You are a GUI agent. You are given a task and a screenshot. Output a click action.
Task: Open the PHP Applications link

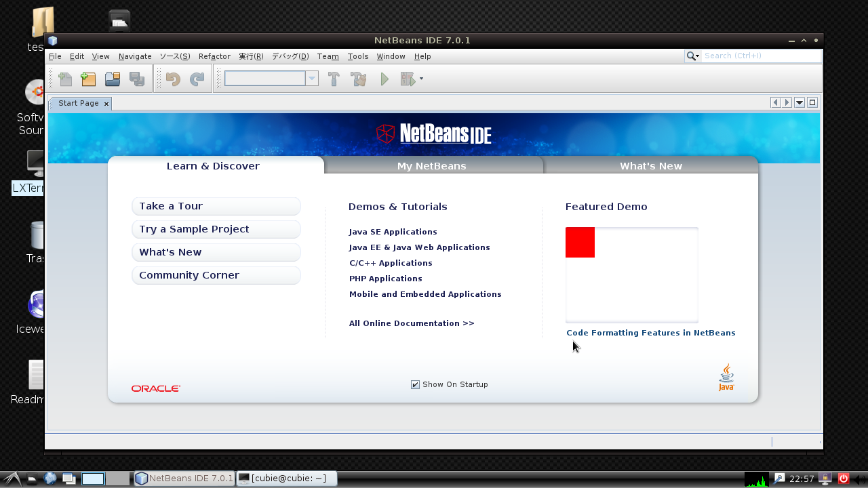386,279
